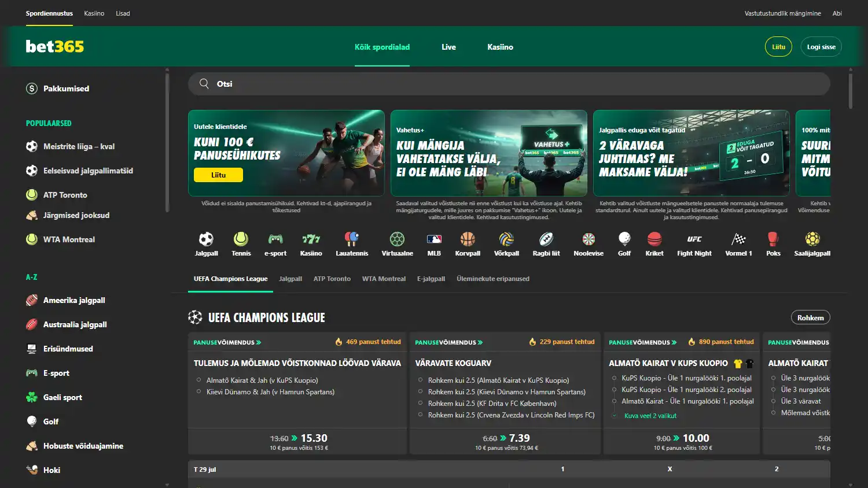The width and height of the screenshot is (868, 488).
Task: Select Almatõ Kairat & Jah radio option
Action: (199, 380)
